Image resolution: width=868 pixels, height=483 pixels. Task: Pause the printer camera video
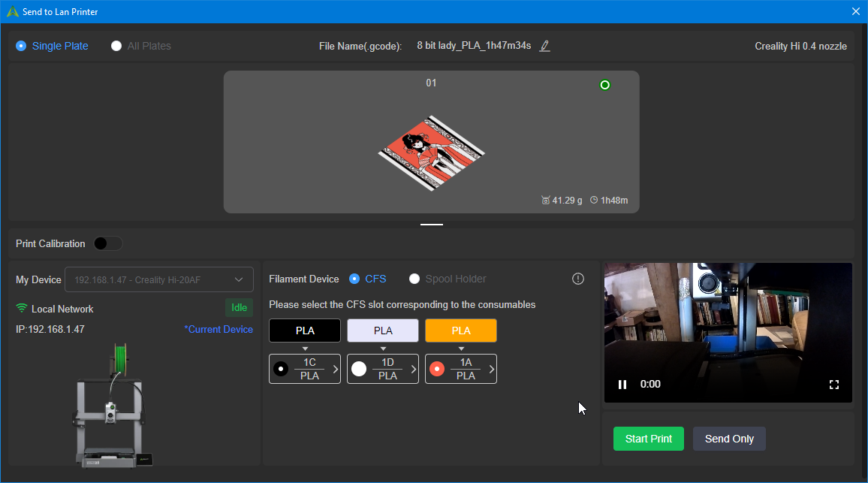tap(622, 385)
